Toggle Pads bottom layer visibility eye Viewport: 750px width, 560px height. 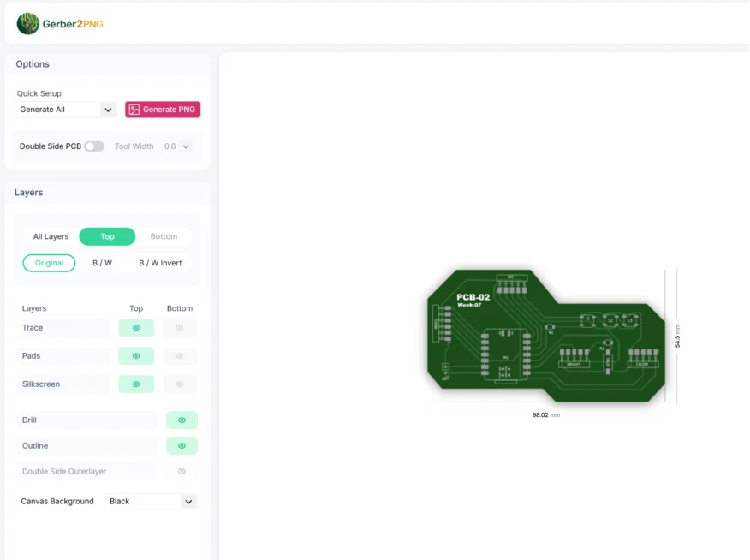coord(180,356)
